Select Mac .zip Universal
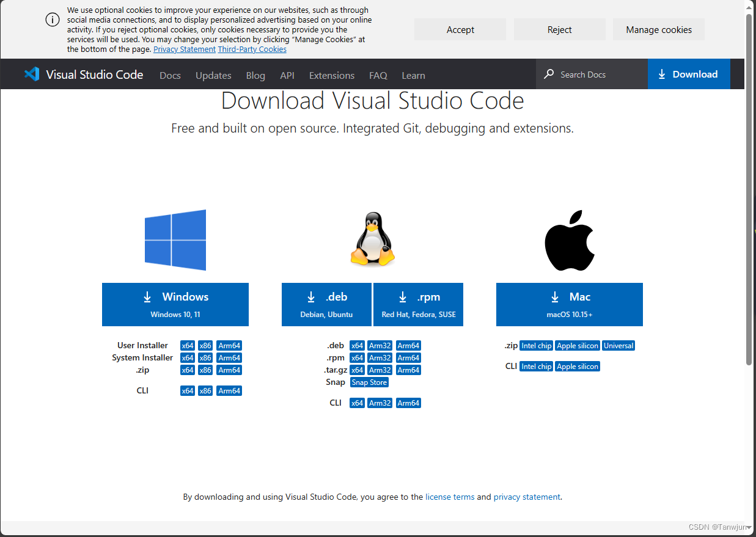 tap(618, 346)
